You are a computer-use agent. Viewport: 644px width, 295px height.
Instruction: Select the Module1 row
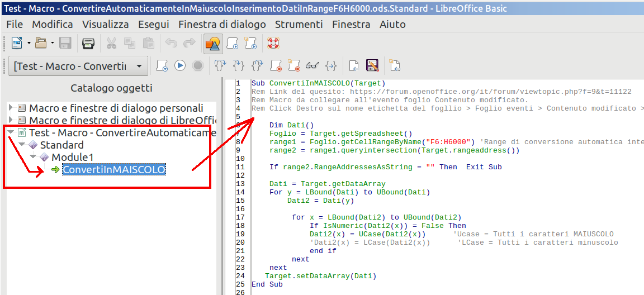[73, 157]
